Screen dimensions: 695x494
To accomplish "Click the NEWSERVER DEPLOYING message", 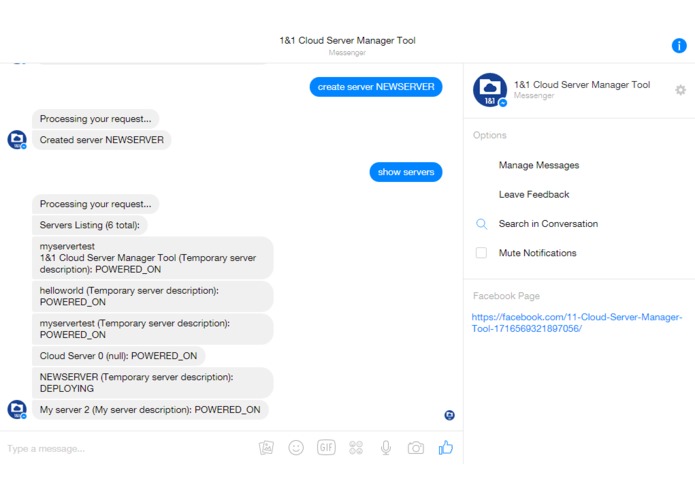I will (152, 383).
